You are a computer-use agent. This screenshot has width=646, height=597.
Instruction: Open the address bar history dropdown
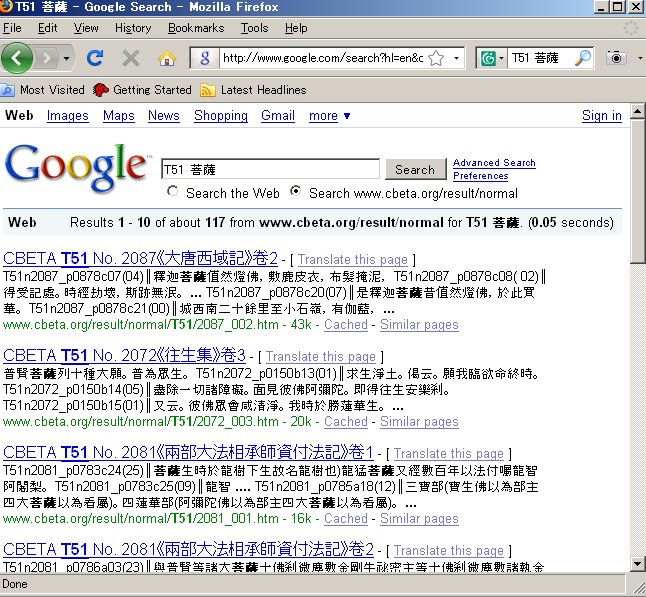(456, 58)
